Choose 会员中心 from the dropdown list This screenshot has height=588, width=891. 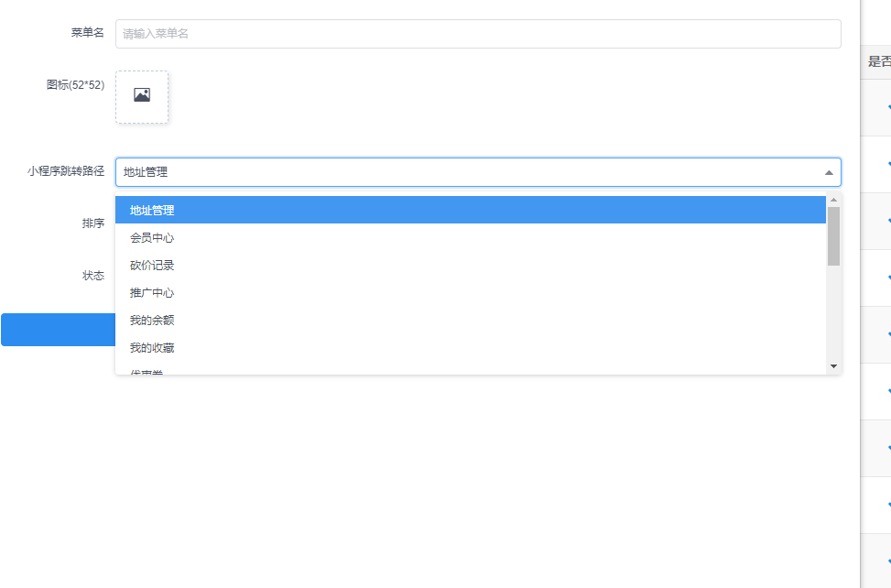click(152, 238)
